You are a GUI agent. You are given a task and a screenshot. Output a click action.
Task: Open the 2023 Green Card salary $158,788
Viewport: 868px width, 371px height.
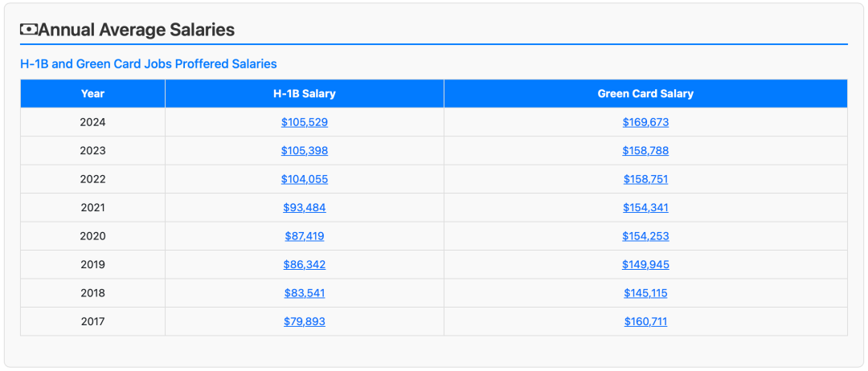645,151
